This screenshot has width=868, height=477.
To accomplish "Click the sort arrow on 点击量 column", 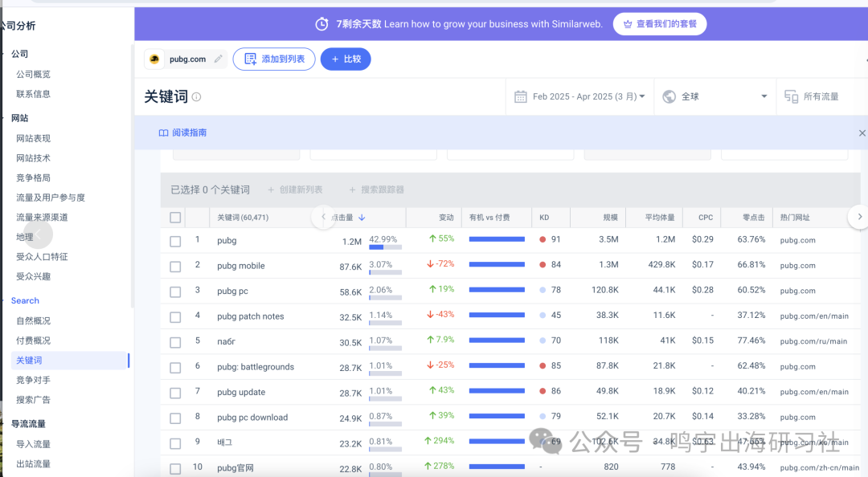I will pyautogui.click(x=362, y=218).
